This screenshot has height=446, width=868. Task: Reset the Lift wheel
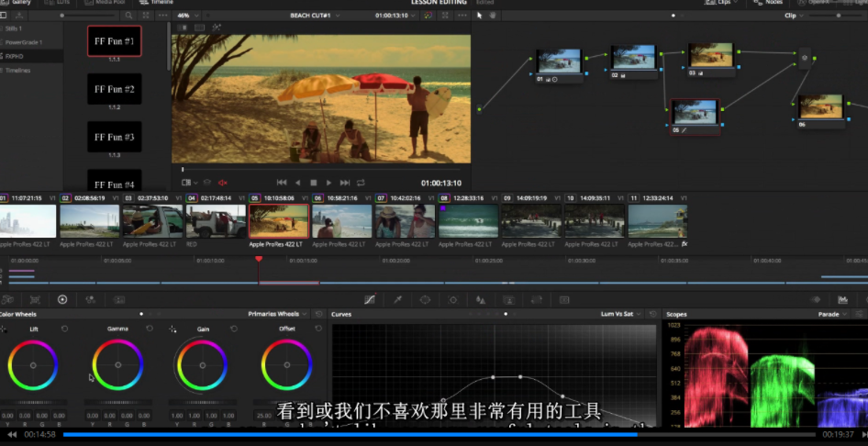click(65, 329)
